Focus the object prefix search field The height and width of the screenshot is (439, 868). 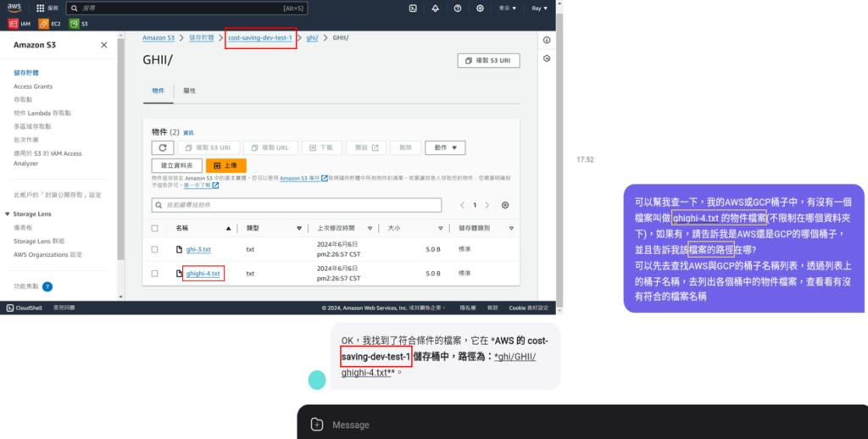point(297,205)
